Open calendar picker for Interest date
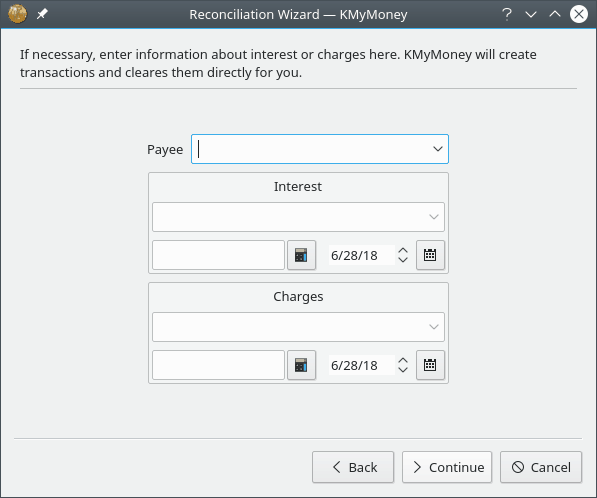The width and height of the screenshot is (597, 498). click(x=430, y=255)
